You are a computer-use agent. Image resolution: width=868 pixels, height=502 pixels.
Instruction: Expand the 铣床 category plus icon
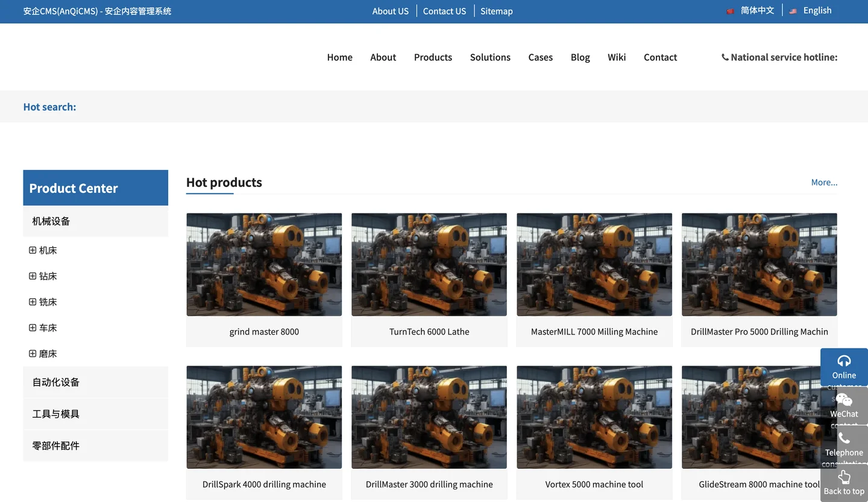[x=33, y=302]
